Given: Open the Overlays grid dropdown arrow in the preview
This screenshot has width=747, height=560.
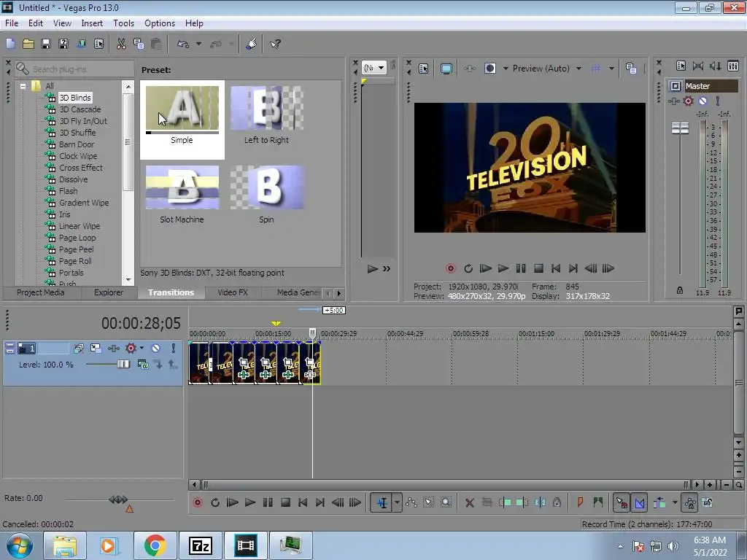Looking at the screenshot, I should (611, 69).
